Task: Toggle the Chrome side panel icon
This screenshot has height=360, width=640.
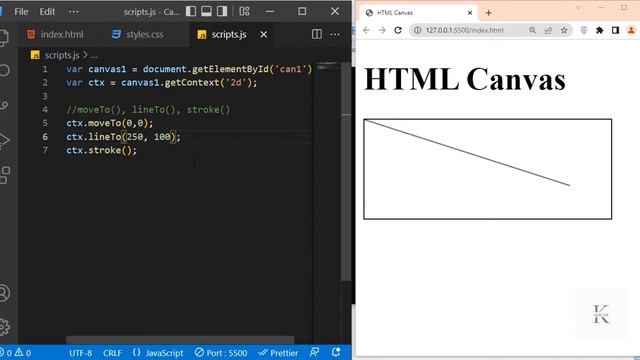Action: (615, 30)
